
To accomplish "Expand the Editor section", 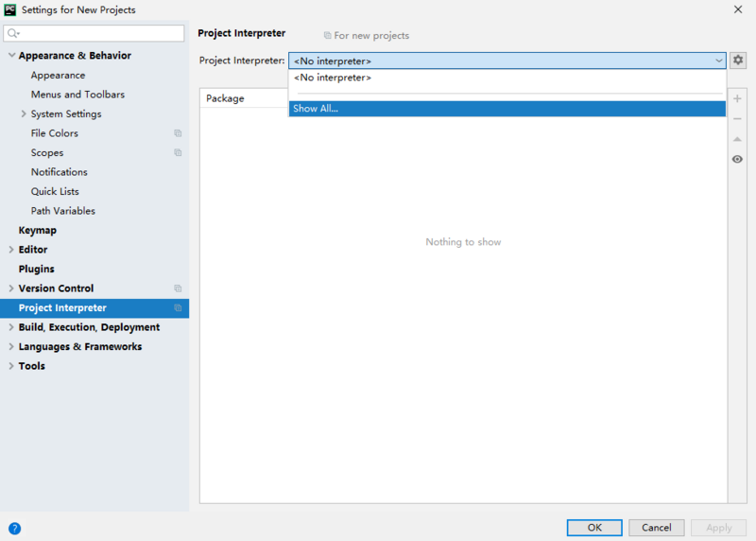I will click(x=11, y=250).
